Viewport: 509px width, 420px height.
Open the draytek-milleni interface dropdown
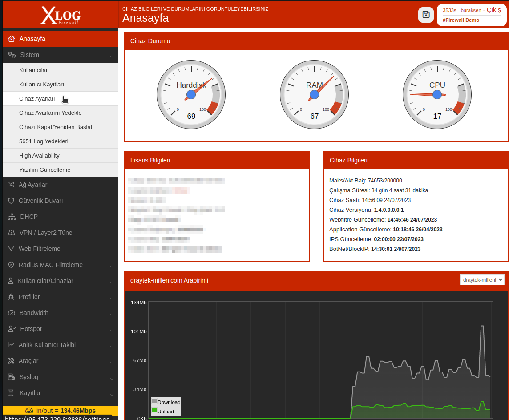[x=482, y=280]
